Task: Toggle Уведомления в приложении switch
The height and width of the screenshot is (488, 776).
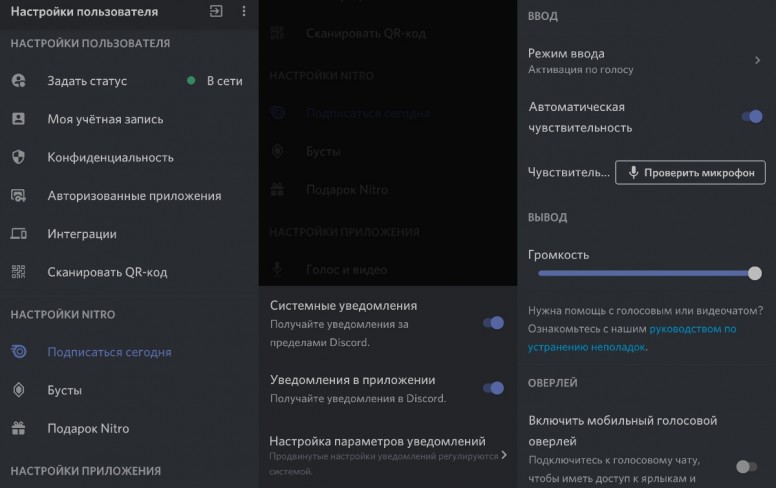Action: tap(493, 388)
